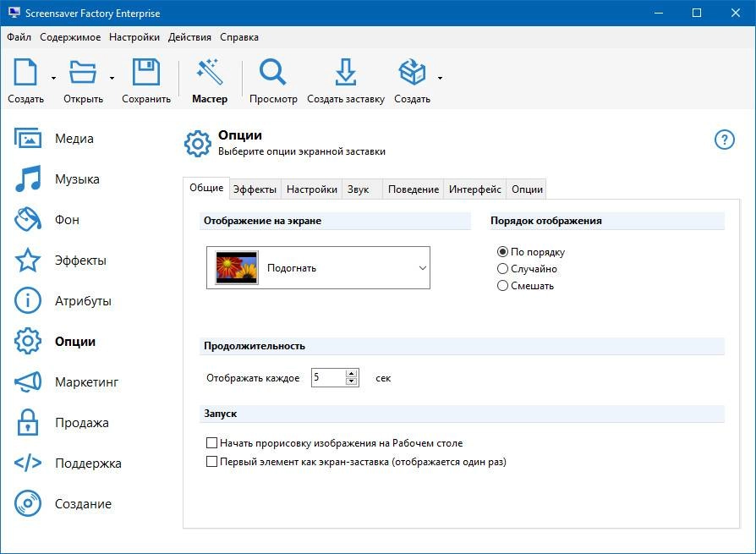Open the Продажа padlock icon
This screenshot has height=554, width=756.
tap(27, 422)
